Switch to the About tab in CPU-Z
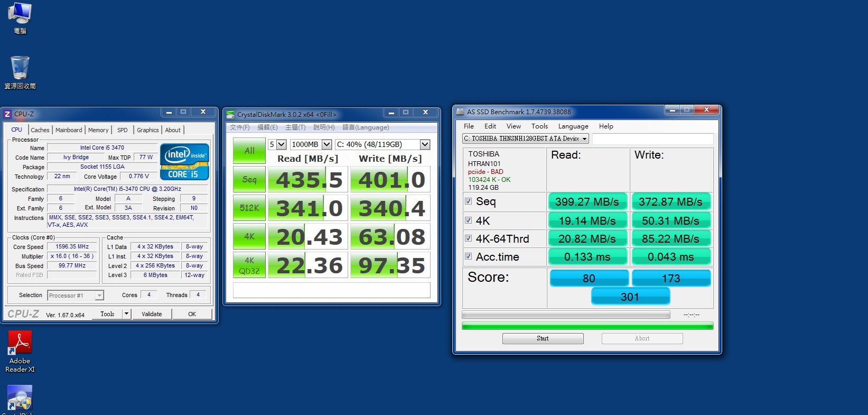The image size is (868, 415). tap(173, 130)
